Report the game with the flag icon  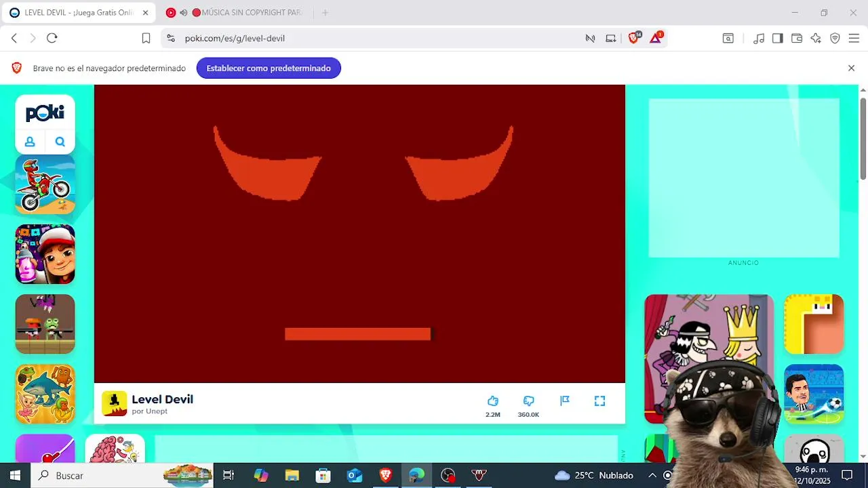click(x=565, y=401)
